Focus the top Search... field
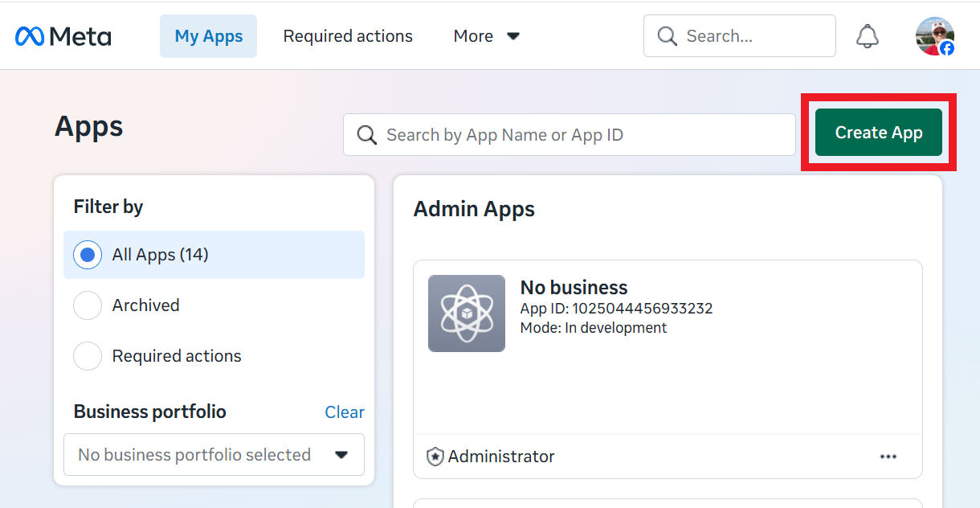 (x=740, y=36)
